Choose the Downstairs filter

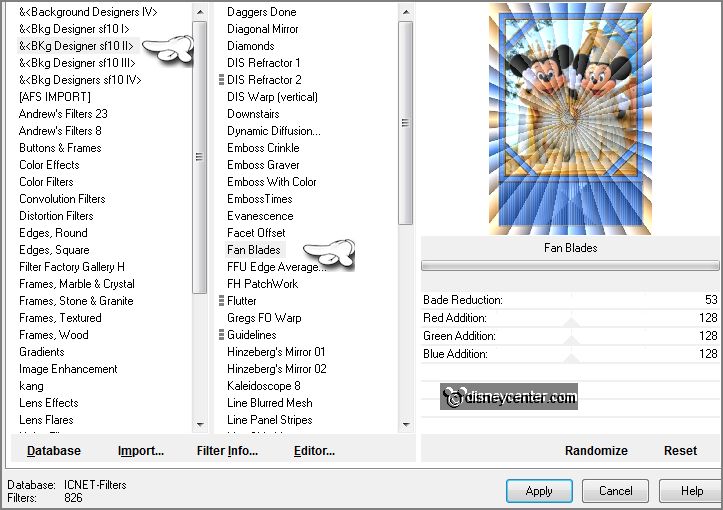[x=253, y=114]
